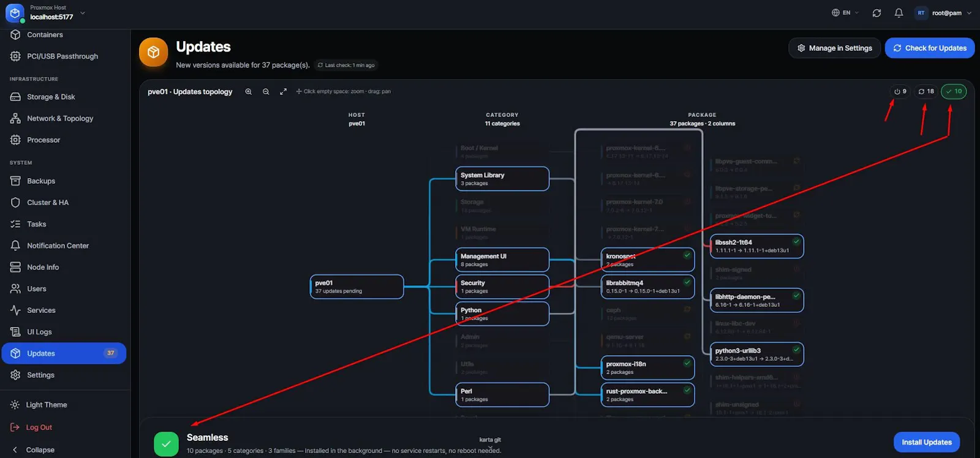Click the rust-proxmox-back... package node
Screen dimensions: 980x458
click(x=648, y=395)
